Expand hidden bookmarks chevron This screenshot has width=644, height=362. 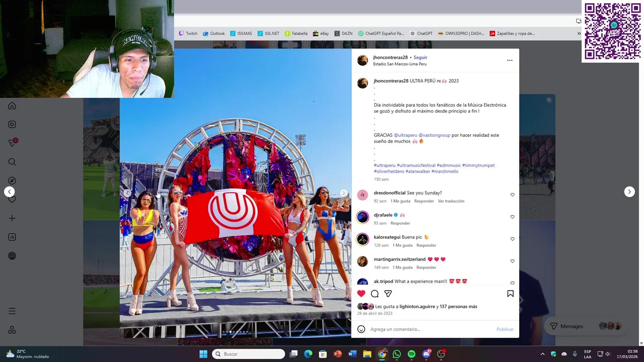(x=579, y=34)
